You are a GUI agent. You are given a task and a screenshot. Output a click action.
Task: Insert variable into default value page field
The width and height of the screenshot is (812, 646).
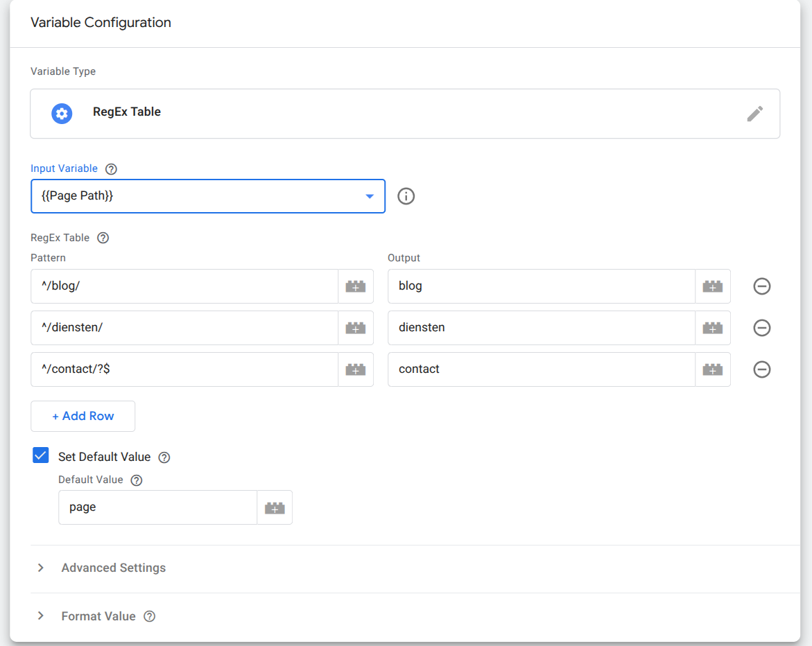[x=275, y=508]
